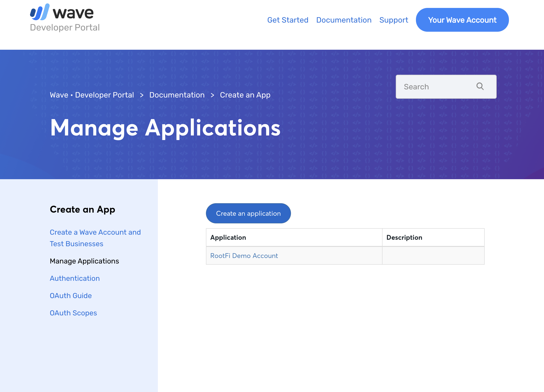Navigate to Create an App breadcrumb

tap(245, 95)
